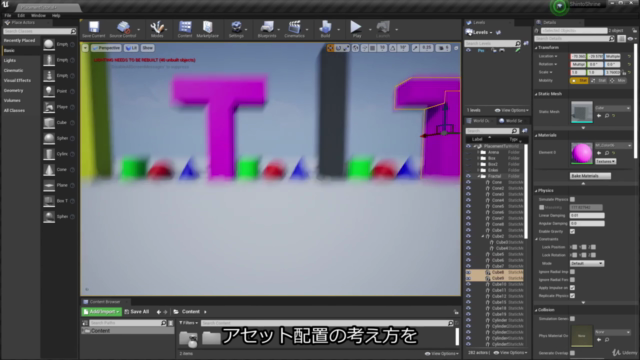Open the Edit menu

[21, 16]
